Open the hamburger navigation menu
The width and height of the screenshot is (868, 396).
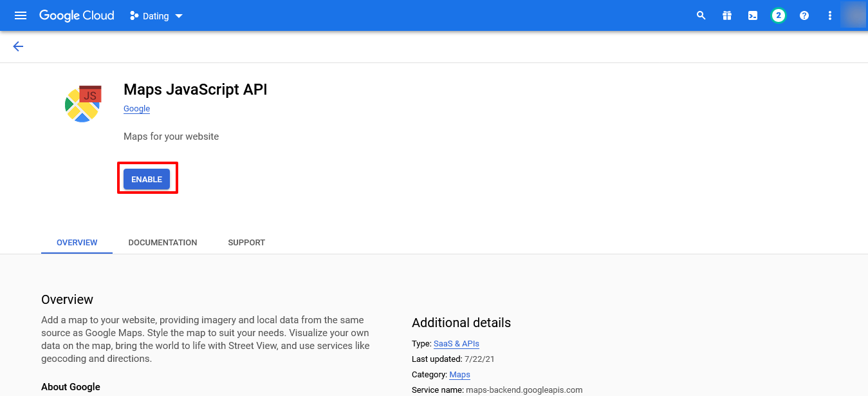(21, 15)
